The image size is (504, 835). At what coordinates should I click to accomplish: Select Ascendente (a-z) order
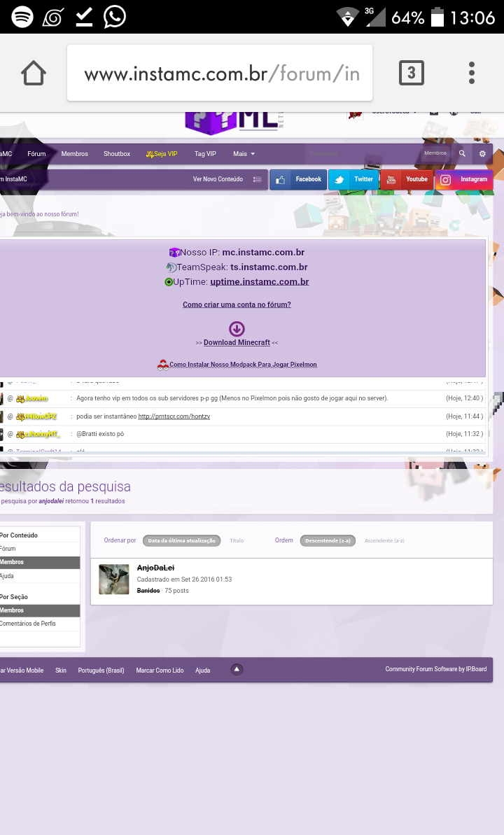384,540
